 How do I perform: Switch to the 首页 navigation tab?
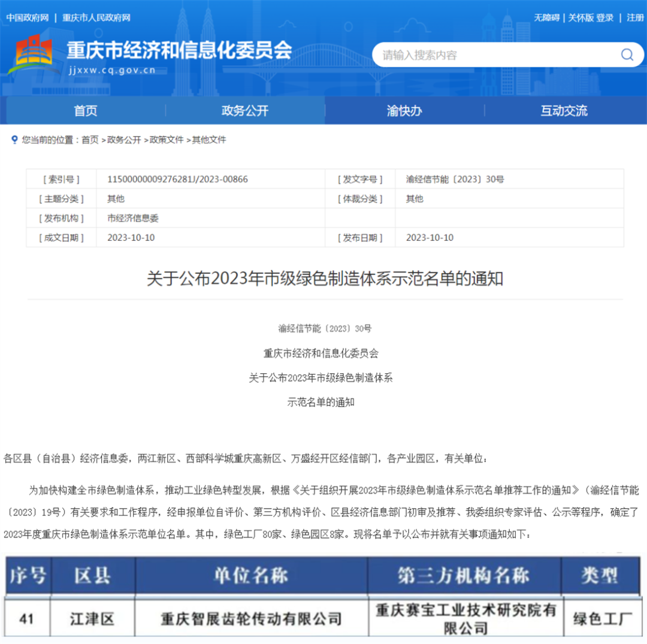click(84, 111)
